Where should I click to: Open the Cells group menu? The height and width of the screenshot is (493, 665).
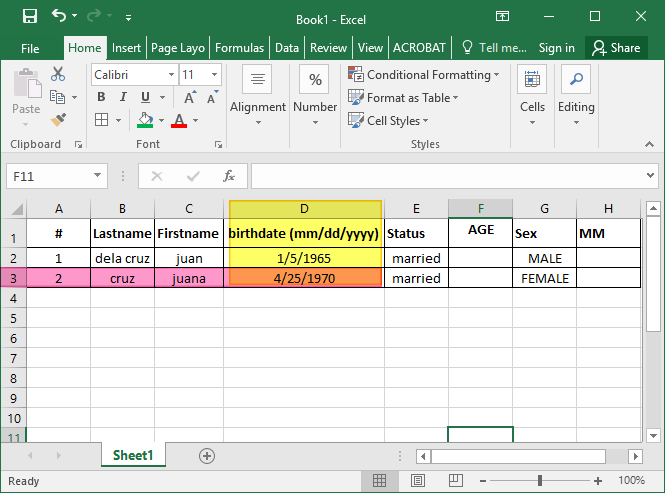pos(532,96)
